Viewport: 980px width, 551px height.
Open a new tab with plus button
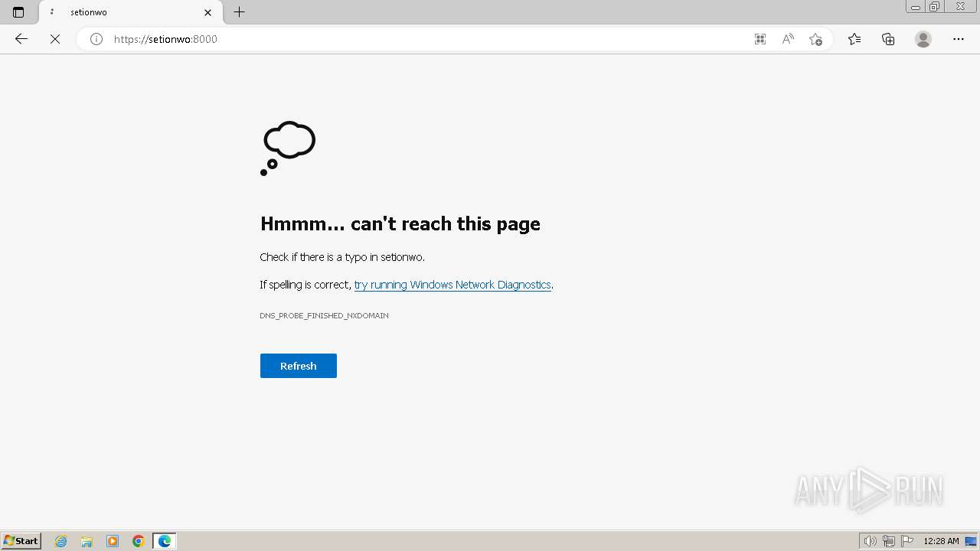[240, 12]
